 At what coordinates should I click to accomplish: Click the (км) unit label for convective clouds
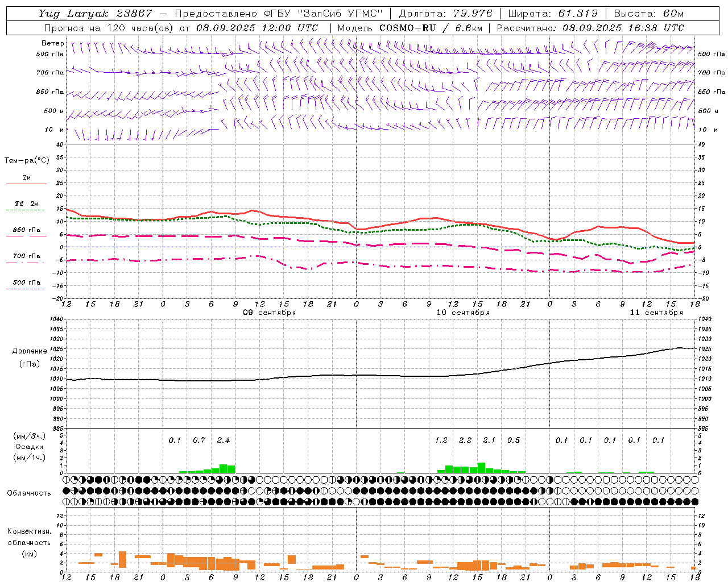pyautogui.click(x=30, y=554)
